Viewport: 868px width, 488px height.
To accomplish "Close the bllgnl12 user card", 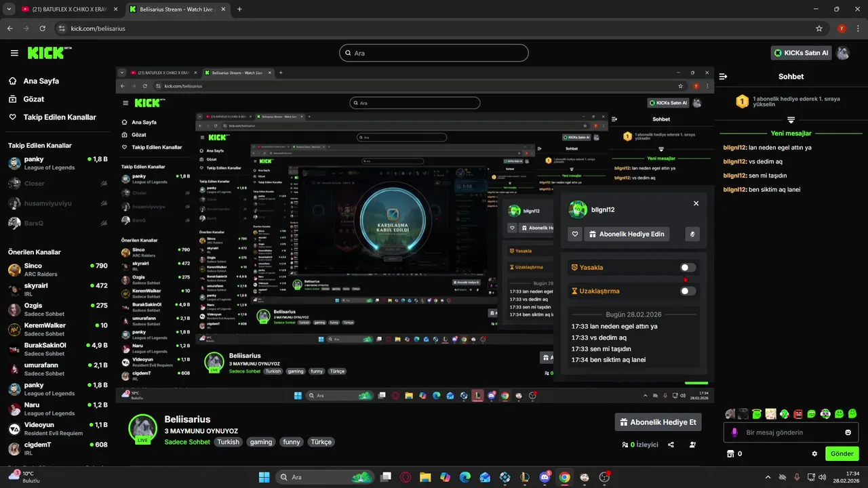I will (x=696, y=203).
